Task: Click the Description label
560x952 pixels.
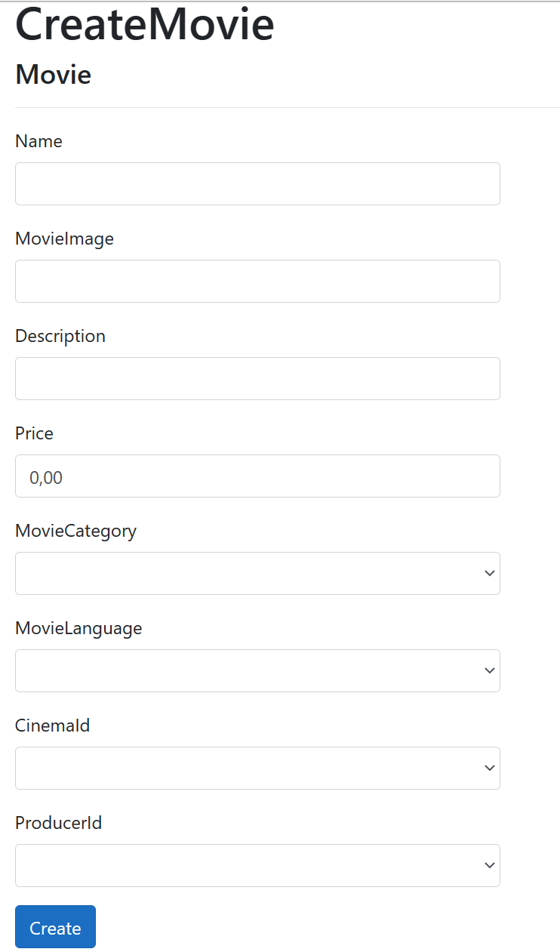Action: point(60,336)
